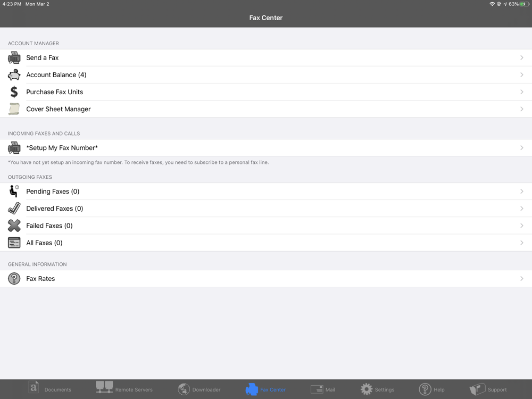This screenshot has width=532, height=399.
Task: Click the checkmark Delivered Faxes icon
Action: click(14, 209)
